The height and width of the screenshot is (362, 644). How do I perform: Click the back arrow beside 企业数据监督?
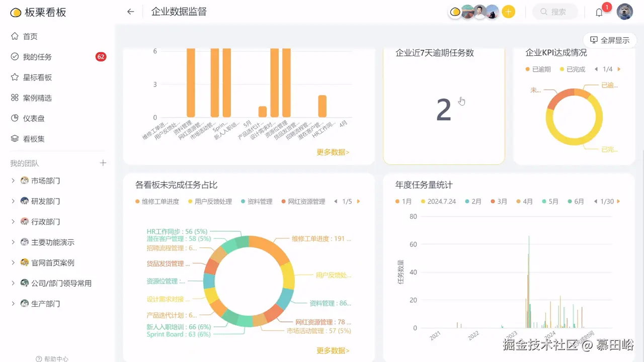[x=131, y=12]
